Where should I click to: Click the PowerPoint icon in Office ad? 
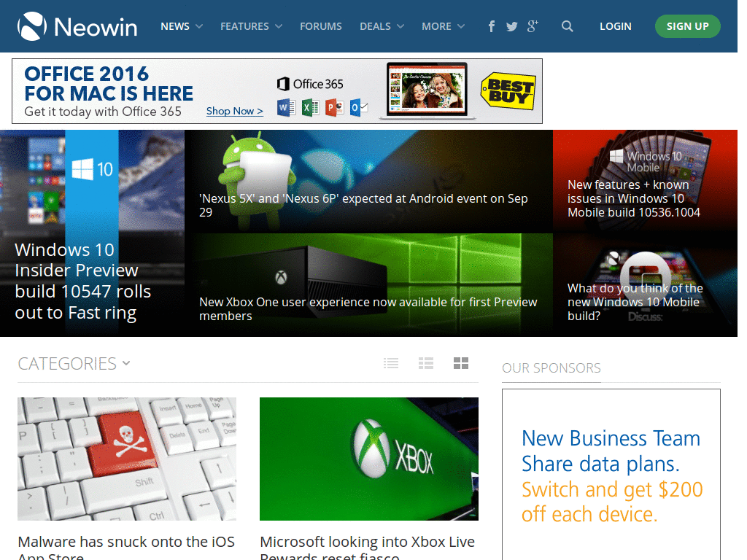335,108
